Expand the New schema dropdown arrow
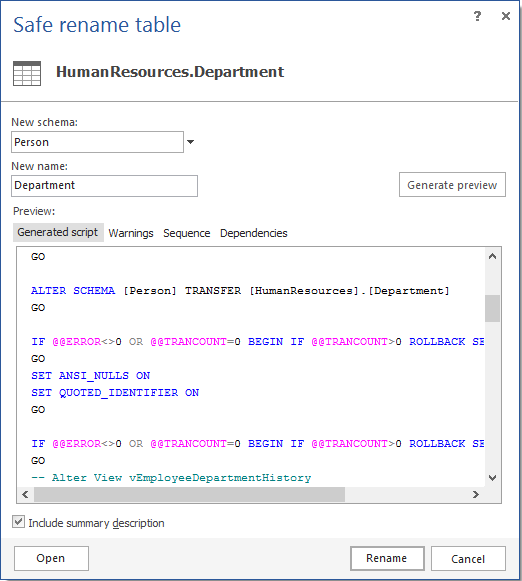 tap(190, 142)
